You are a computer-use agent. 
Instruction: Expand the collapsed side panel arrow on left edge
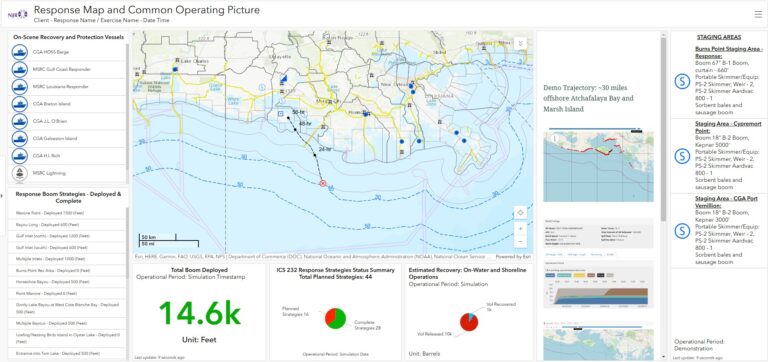pyautogui.click(x=1, y=196)
